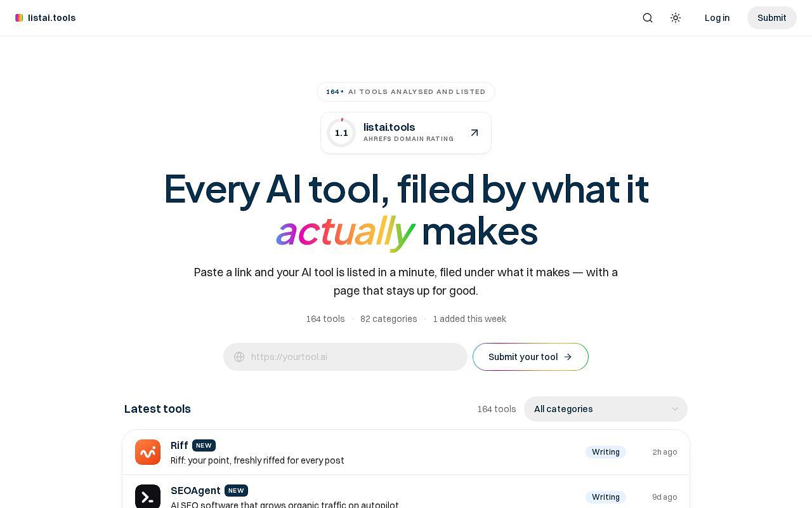Click the Submit your tool button
This screenshot has width=812, height=508.
point(530,357)
